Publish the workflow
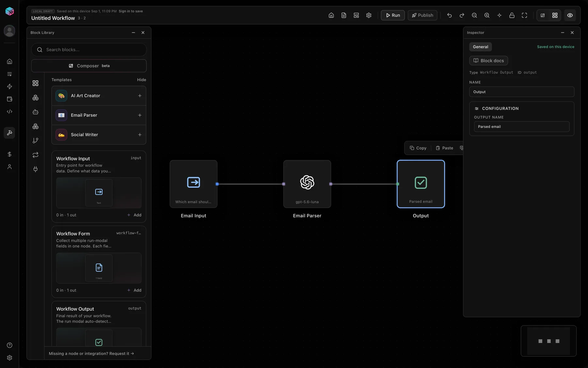This screenshot has height=368, width=588. (x=422, y=15)
